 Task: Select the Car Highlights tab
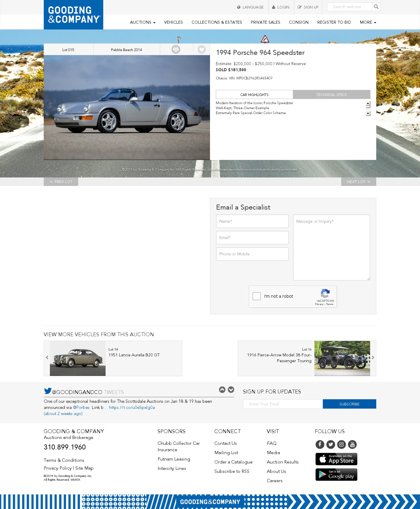254,95
